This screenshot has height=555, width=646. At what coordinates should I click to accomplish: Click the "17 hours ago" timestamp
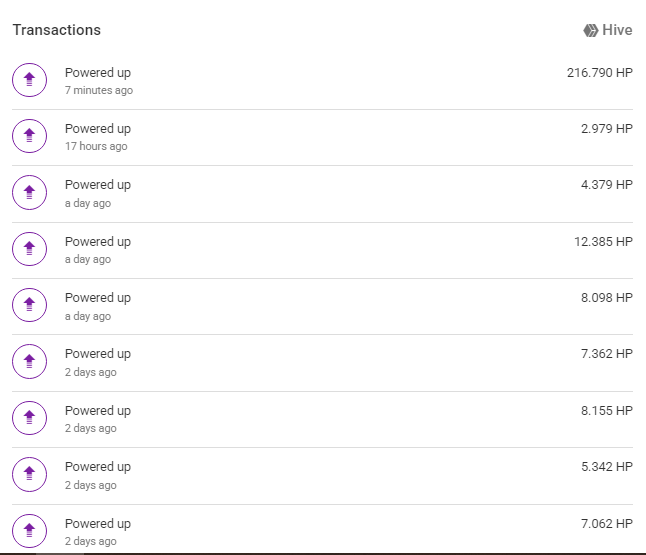[x=96, y=147]
